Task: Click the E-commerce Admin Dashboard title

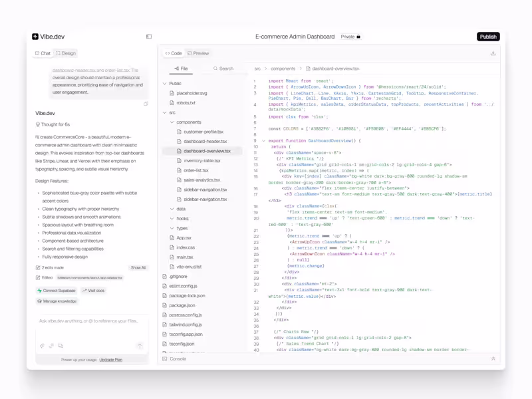Action: [295, 37]
